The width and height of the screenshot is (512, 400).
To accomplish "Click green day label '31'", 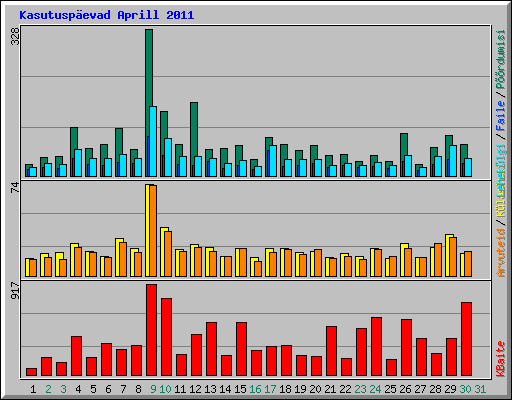I will pyautogui.click(x=480, y=389).
